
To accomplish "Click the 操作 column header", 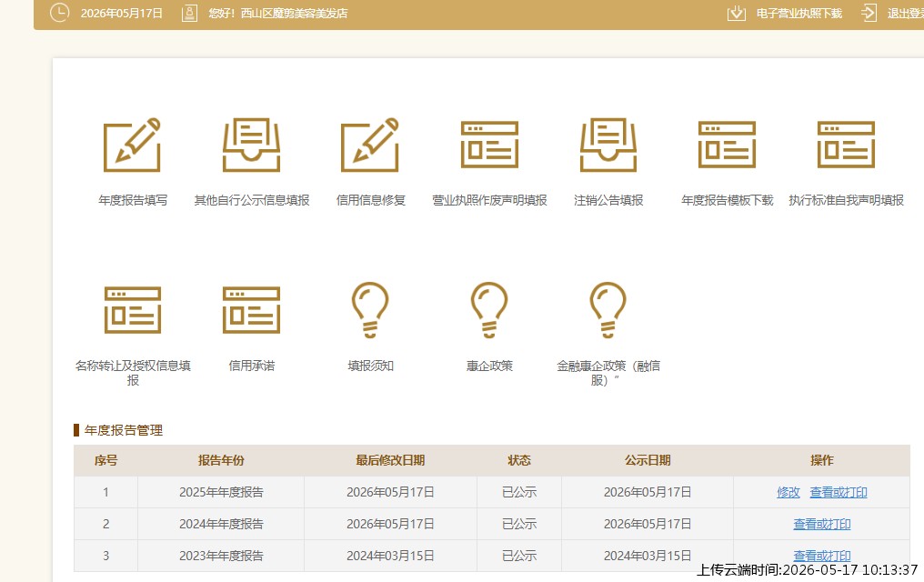I will [x=821, y=461].
